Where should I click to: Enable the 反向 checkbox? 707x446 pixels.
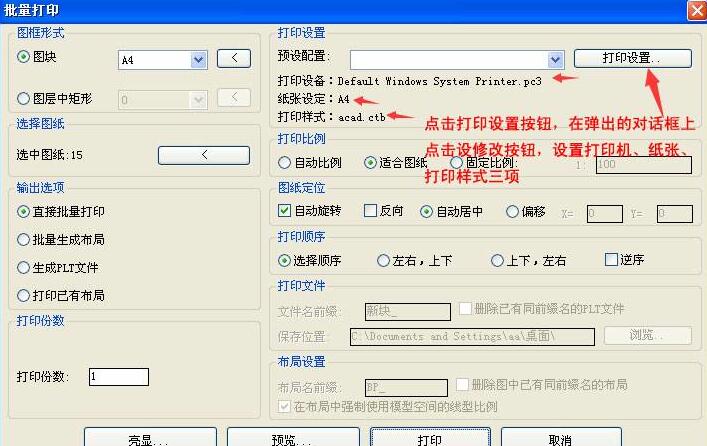[x=370, y=211]
